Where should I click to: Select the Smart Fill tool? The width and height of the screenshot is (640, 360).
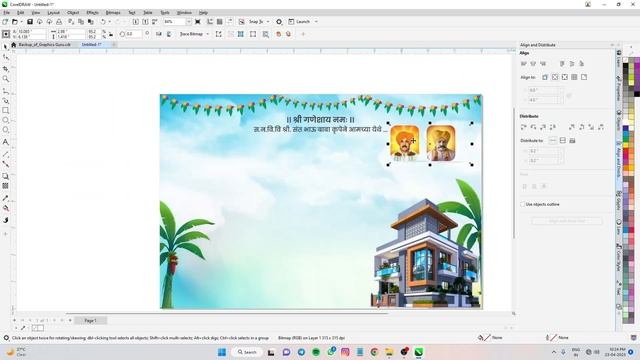point(6,220)
